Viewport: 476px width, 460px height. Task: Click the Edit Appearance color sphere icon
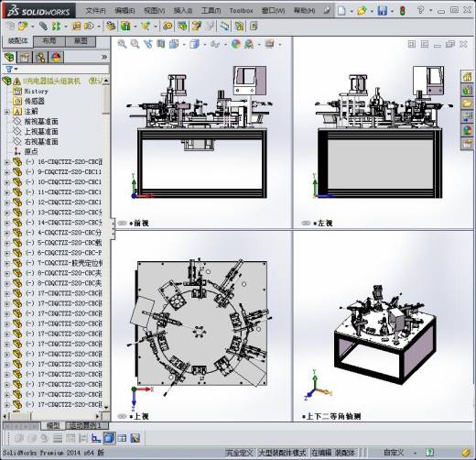pyautogui.click(x=235, y=44)
